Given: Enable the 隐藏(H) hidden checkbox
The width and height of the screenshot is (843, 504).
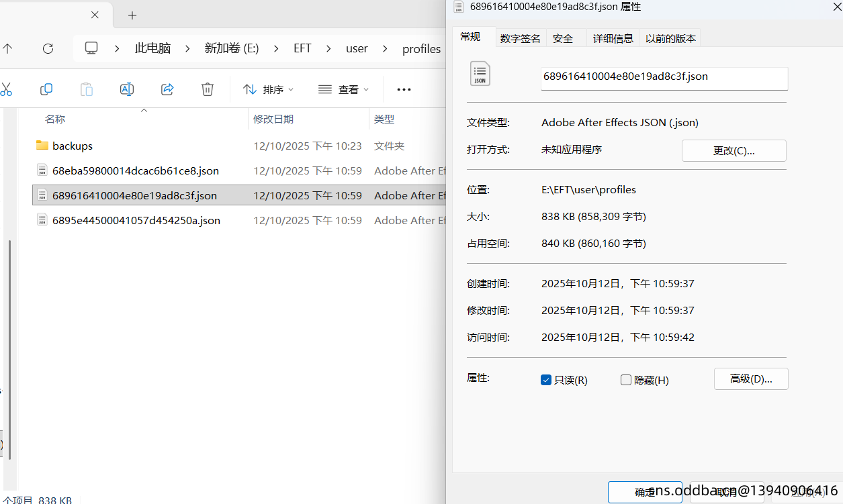Looking at the screenshot, I should click(626, 380).
